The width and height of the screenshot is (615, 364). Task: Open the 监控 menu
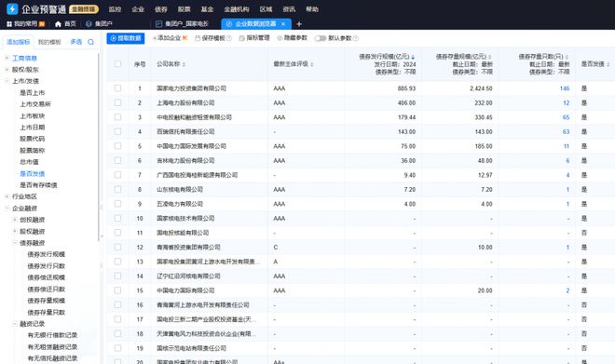click(115, 9)
